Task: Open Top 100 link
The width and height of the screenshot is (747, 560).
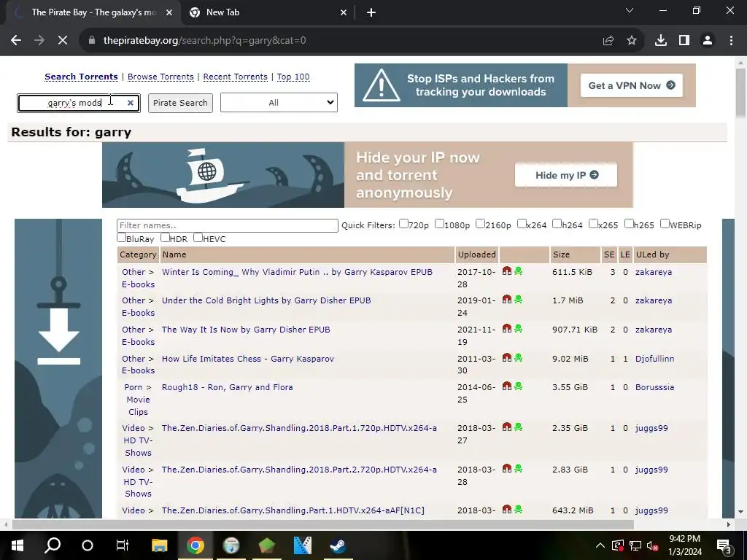Action: (x=293, y=77)
